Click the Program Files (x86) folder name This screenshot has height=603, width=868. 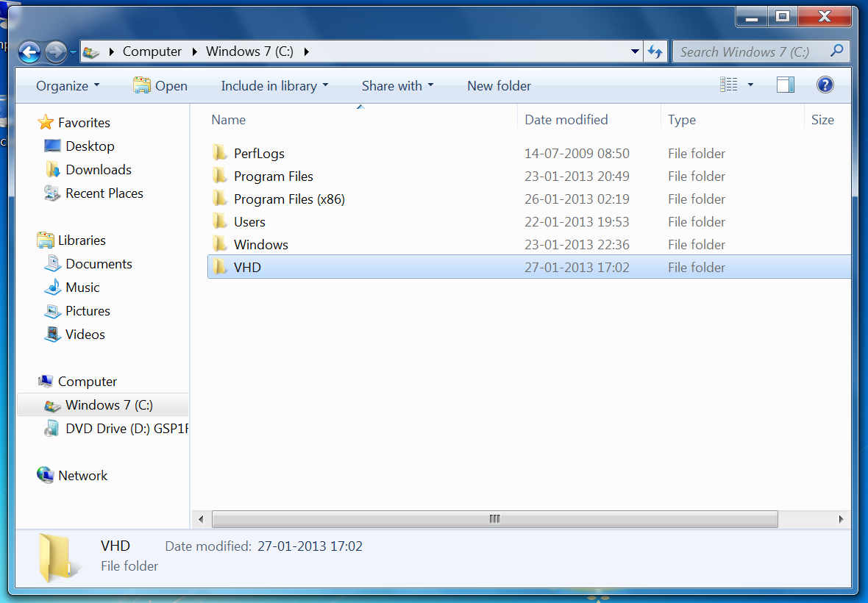coord(289,199)
